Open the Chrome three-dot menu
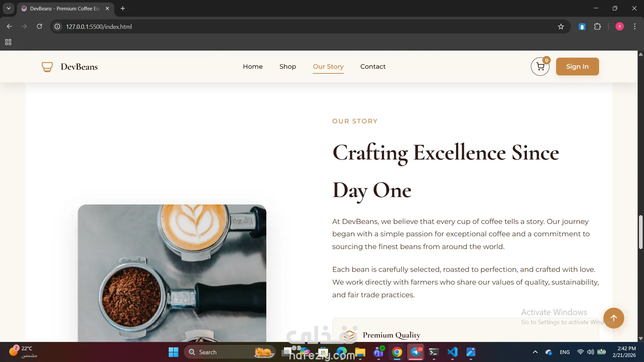 coord(635,26)
